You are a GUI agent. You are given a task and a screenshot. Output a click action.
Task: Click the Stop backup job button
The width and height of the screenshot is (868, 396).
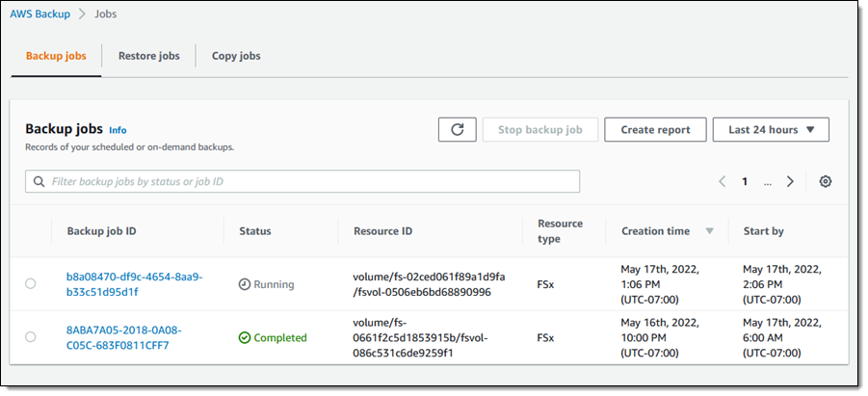540,130
